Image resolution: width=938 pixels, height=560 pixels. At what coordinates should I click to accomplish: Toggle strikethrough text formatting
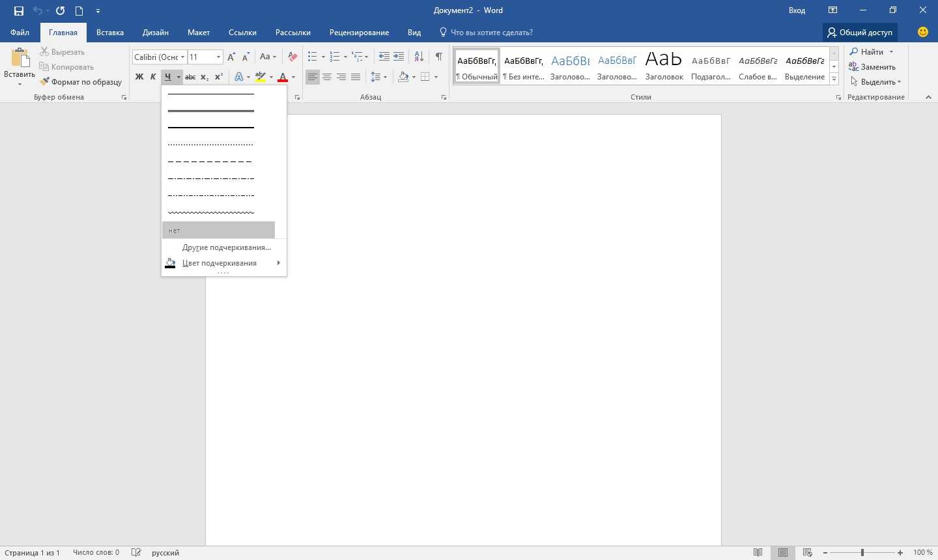pos(190,77)
